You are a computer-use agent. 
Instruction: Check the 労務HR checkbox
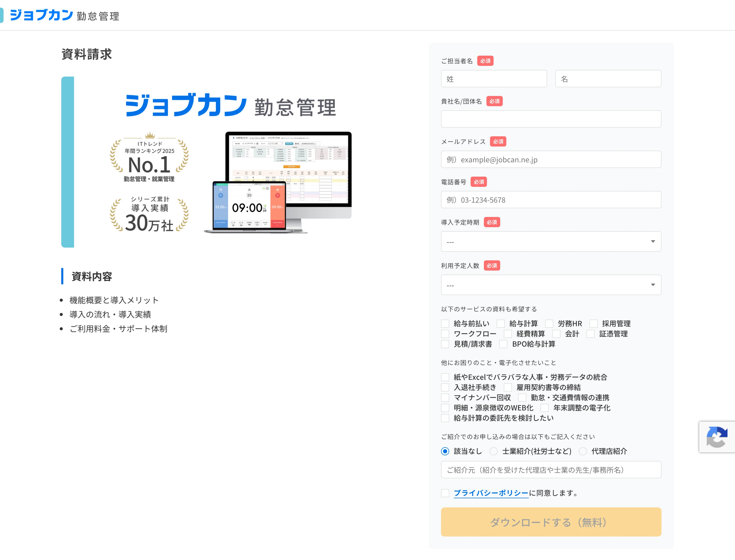[549, 324]
